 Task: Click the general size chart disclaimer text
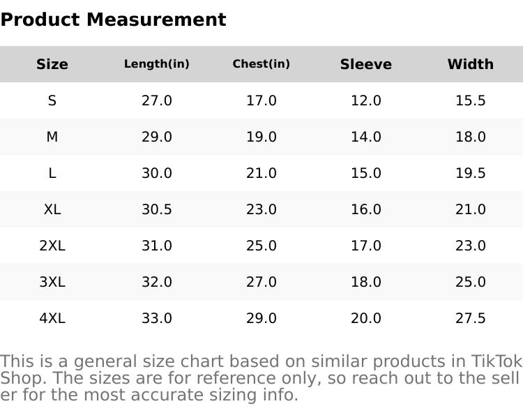click(x=261, y=378)
